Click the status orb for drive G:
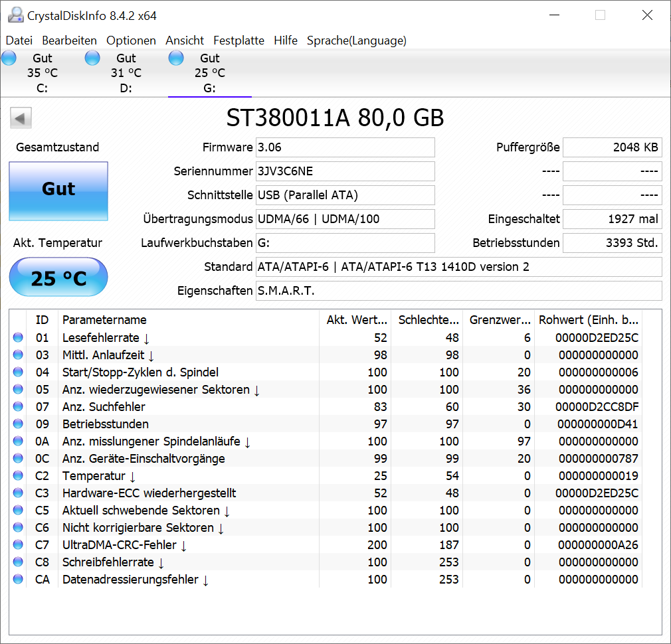 [x=176, y=58]
